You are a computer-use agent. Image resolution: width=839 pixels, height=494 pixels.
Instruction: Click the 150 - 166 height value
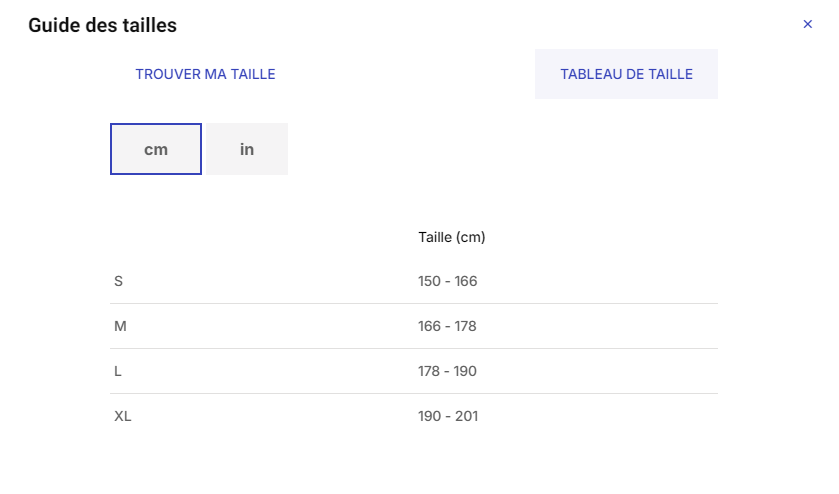[x=447, y=281]
